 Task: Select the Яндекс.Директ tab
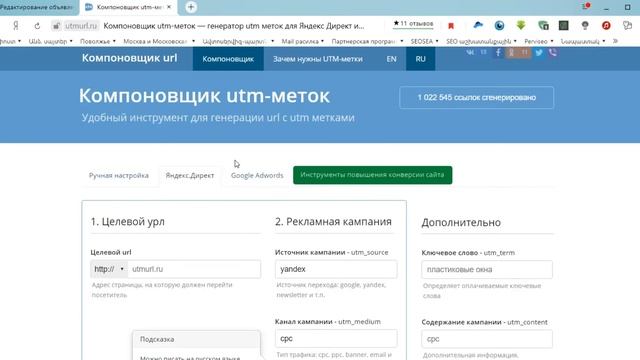(x=190, y=176)
